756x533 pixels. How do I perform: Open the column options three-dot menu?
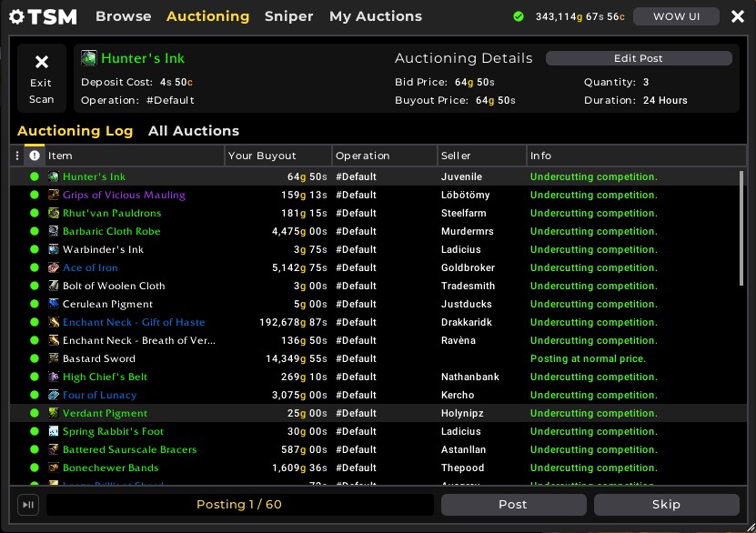pyautogui.click(x=17, y=156)
